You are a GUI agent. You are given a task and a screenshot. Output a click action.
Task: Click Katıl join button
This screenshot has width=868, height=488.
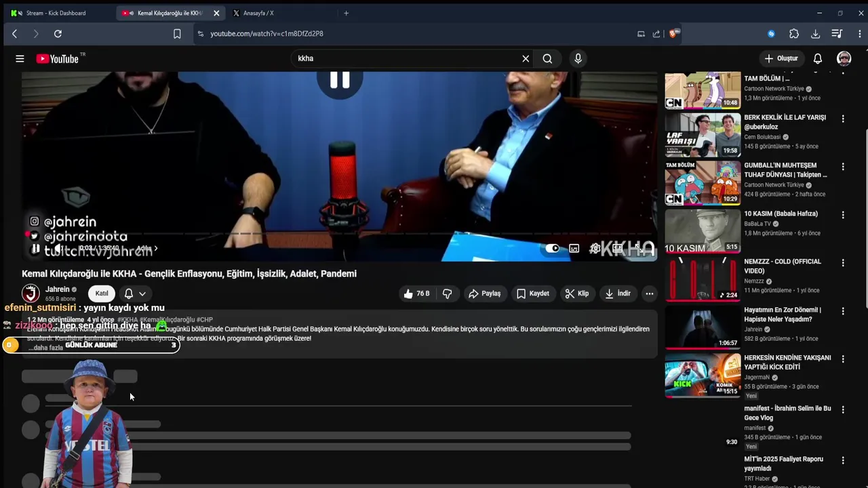point(102,293)
